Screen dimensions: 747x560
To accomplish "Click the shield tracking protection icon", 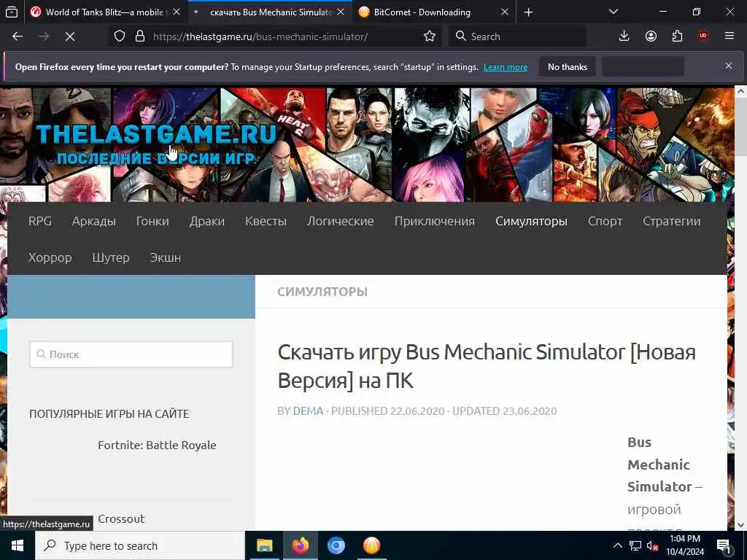I will [x=120, y=36].
